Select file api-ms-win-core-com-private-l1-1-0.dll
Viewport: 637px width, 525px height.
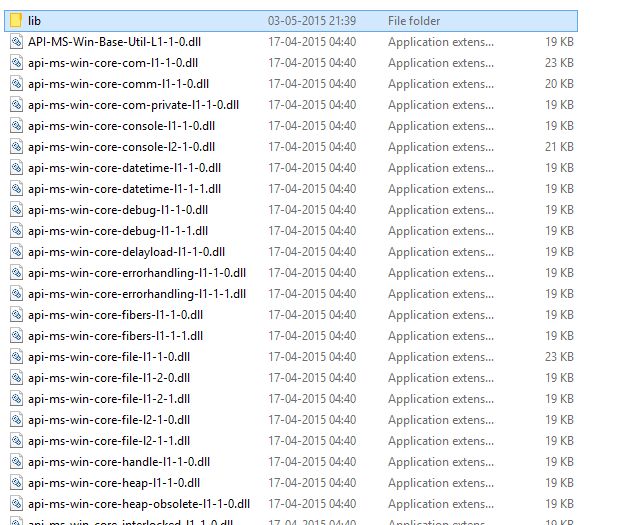[133, 105]
